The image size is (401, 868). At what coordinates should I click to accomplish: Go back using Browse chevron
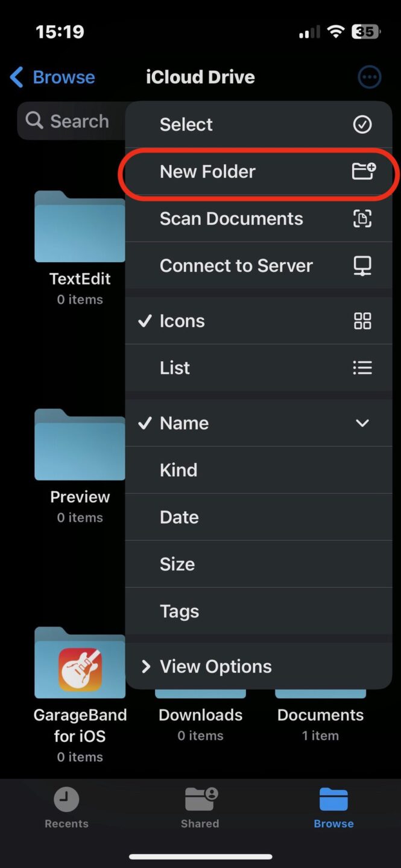tap(17, 77)
